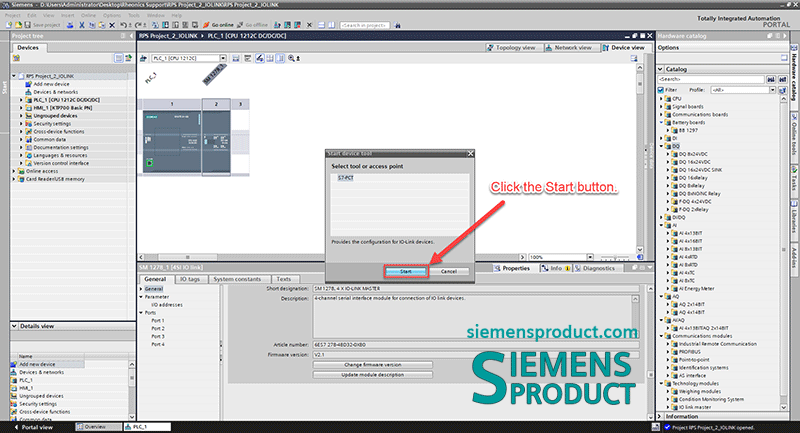Open the Info tab in the inspector

(x=556, y=268)
